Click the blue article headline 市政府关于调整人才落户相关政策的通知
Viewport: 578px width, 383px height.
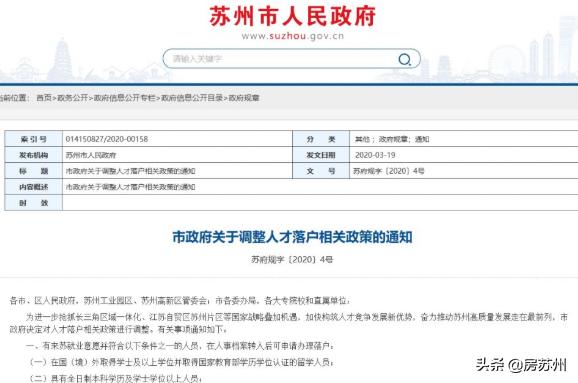click(292, 237)
